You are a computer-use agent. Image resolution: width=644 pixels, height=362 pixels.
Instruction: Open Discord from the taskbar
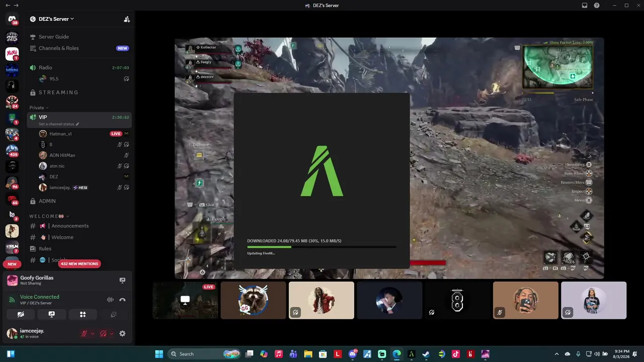[352, 354]
